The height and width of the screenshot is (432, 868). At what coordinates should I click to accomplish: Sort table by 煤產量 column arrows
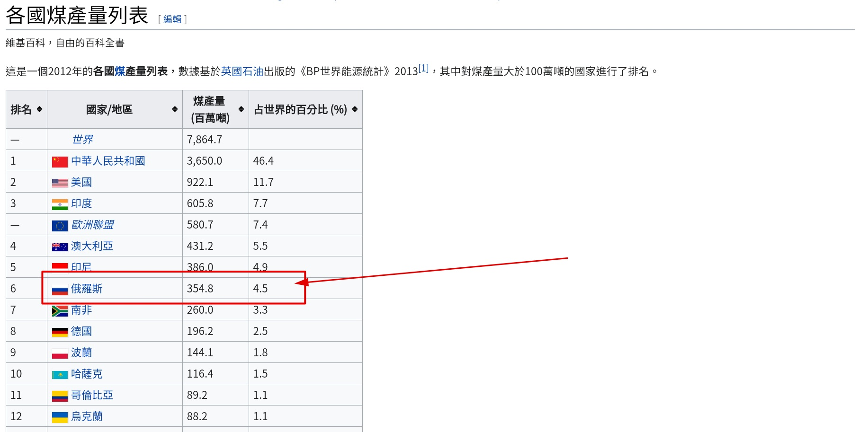[241, 109]
